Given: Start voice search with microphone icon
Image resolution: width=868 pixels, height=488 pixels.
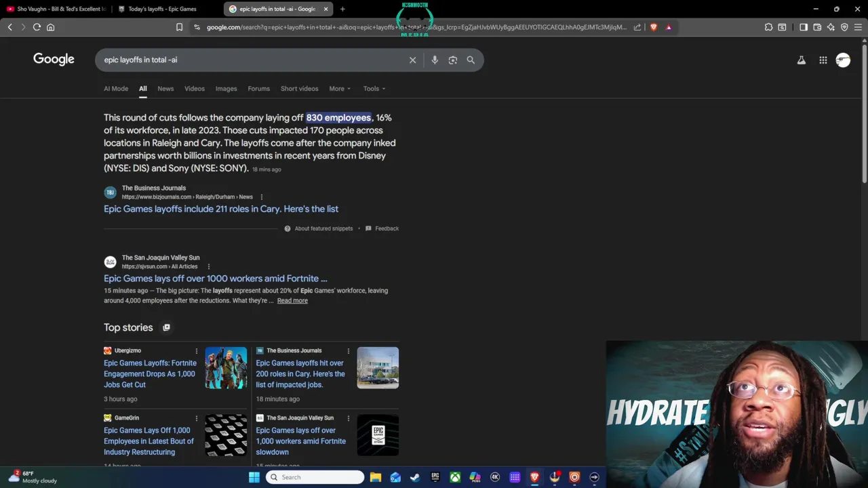Looking at the screenshot, I should click(x=435, y=60).
